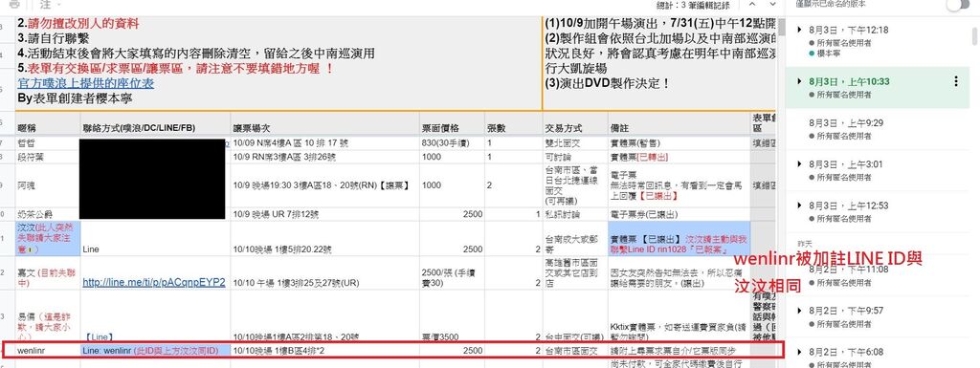This screenshot has height=368, width=980.
Task: Select cell 10/09 N席4樓A 區 10 排 17 號
Action: 324,143
